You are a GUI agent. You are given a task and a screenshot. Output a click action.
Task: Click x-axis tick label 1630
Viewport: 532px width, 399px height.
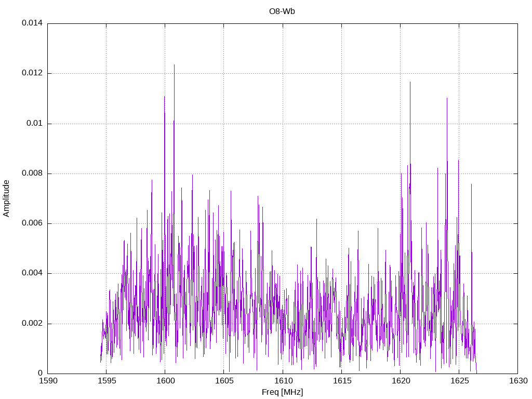pos(518,381)
